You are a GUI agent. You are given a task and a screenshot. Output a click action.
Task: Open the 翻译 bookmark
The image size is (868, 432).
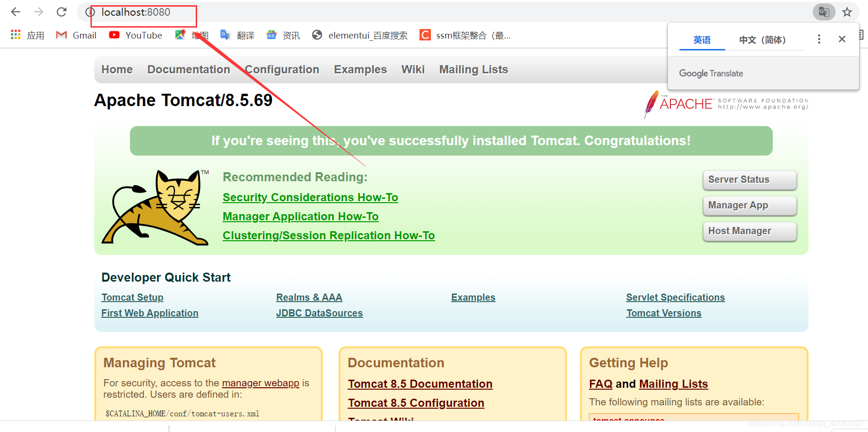238,35
